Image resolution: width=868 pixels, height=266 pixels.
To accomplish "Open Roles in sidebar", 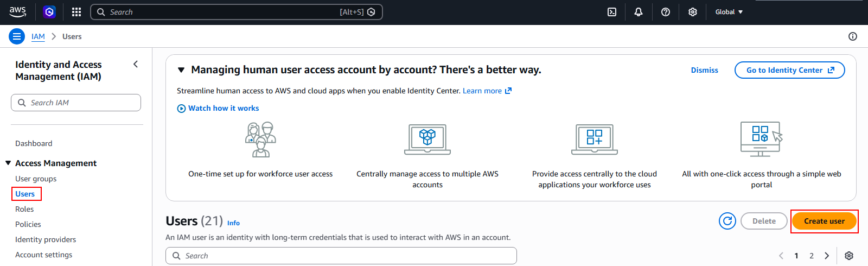I will (24, 209).
